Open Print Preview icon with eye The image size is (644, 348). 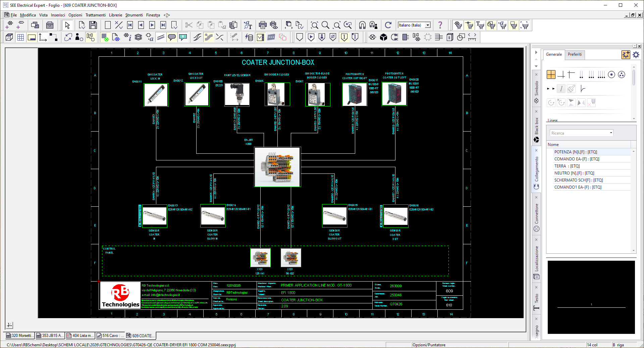coord(274,25)
